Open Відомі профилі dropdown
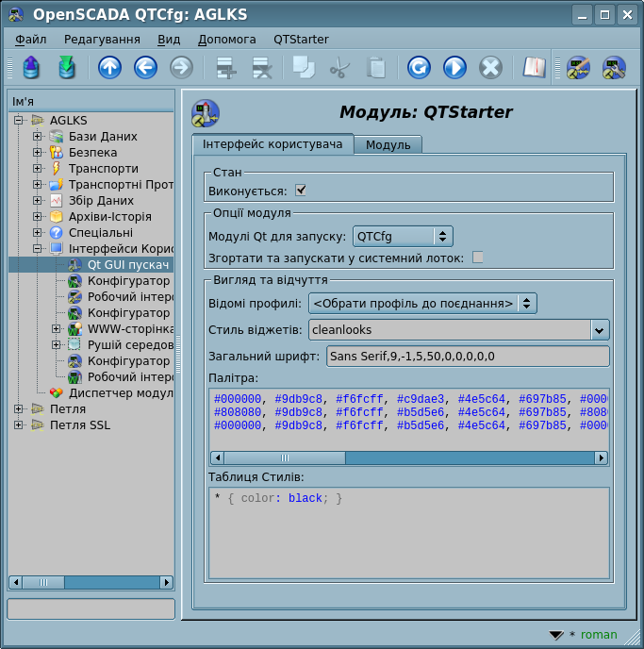 422,304
